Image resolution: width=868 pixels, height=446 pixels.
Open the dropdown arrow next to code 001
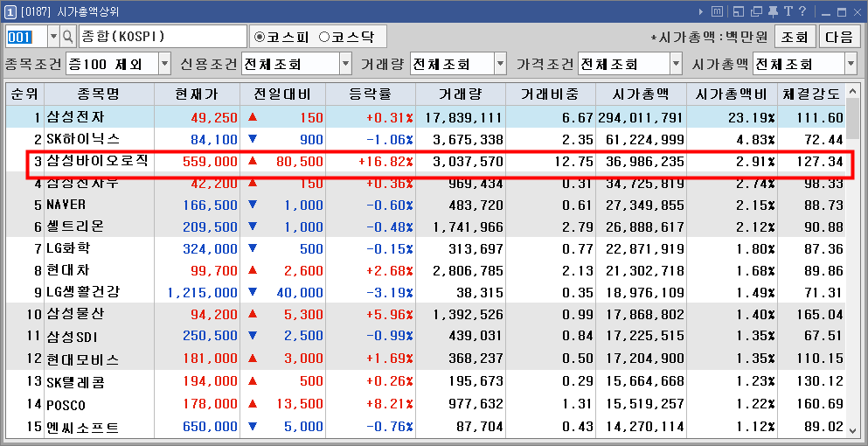pyautogui.click(x=53, y=37)
